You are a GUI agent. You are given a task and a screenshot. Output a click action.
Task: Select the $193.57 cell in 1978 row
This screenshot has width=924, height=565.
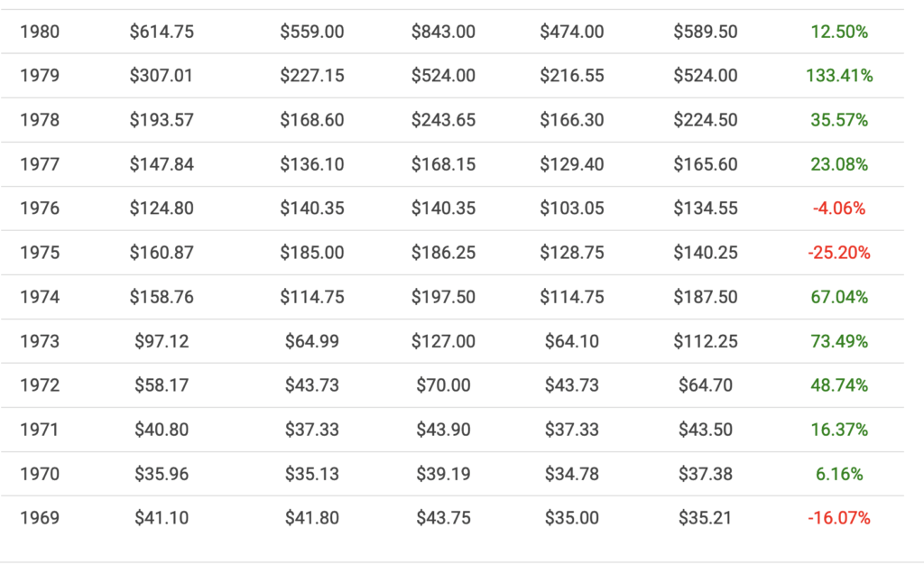click(162, 120)
